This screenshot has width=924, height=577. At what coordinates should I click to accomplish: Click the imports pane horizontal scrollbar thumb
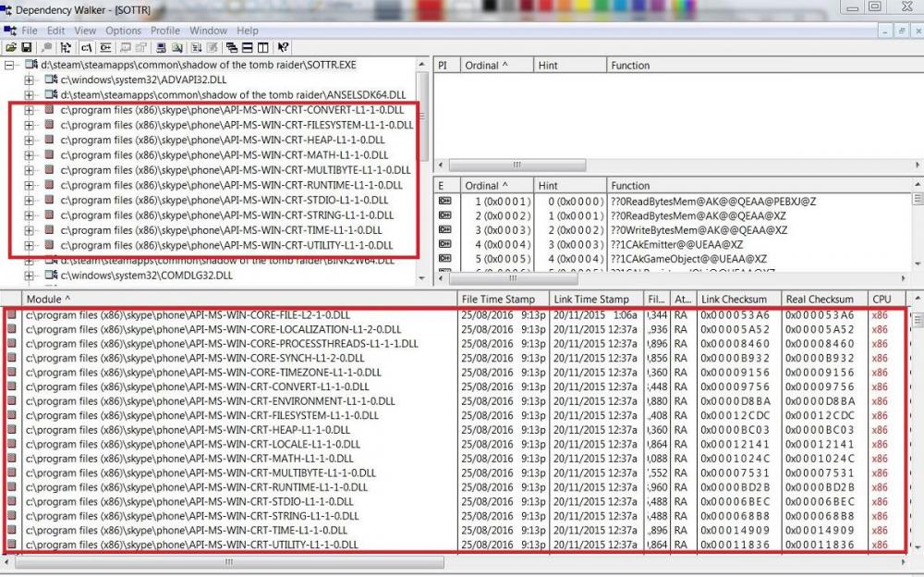coord(517,166)
